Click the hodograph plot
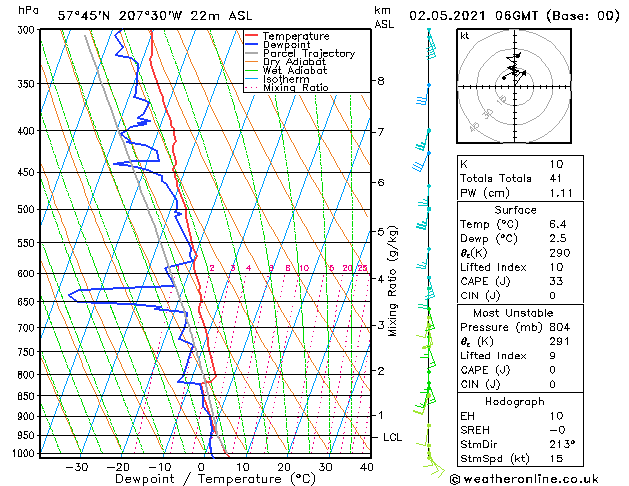Viewport: 629px width, 486px height. tap(514, 86)
